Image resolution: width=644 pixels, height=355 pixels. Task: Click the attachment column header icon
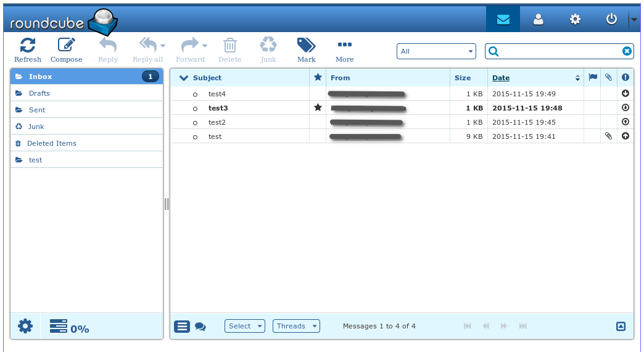pyautogui.click(x=609, y=77)
